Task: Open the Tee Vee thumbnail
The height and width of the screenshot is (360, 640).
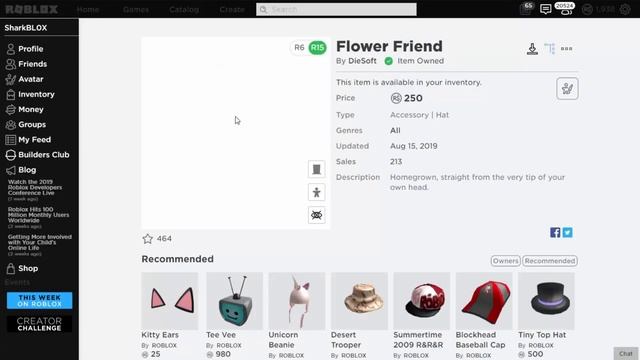Action: click(234, 301)
